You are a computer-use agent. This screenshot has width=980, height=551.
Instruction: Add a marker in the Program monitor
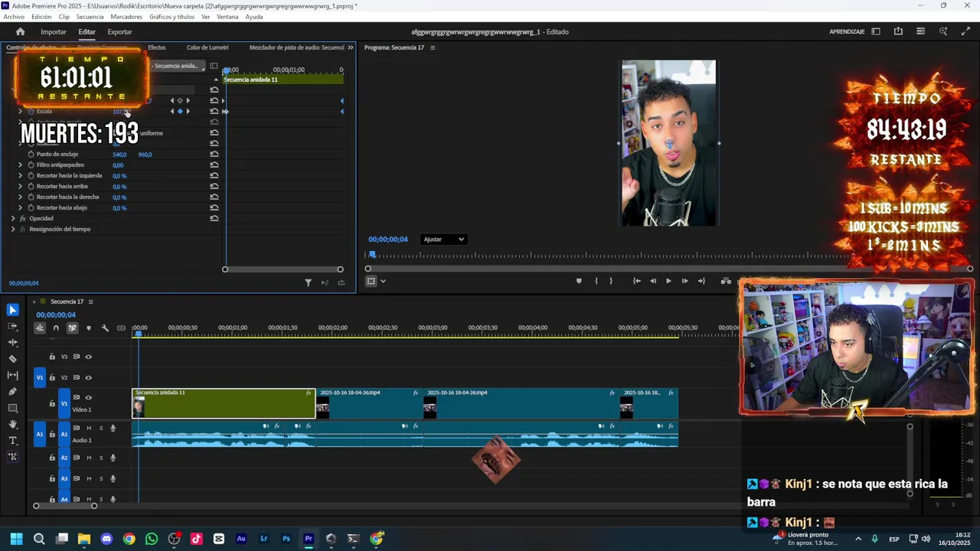tap(579, 281)
